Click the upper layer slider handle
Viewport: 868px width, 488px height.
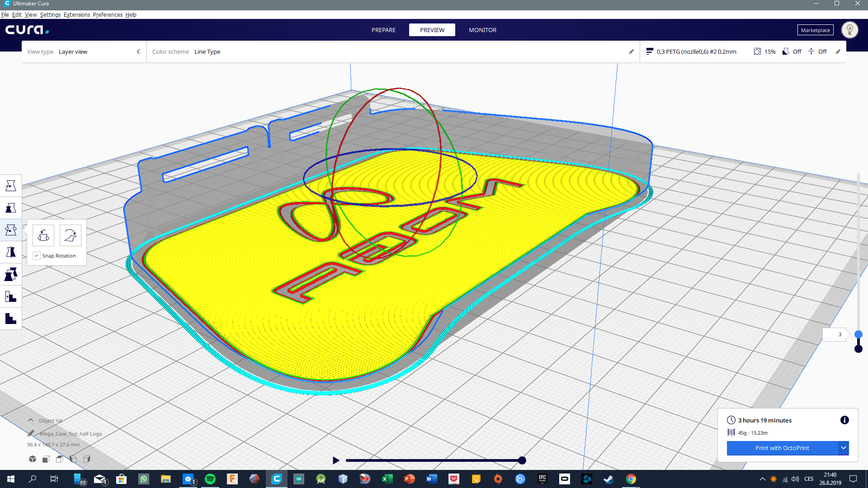coord(859,334)
